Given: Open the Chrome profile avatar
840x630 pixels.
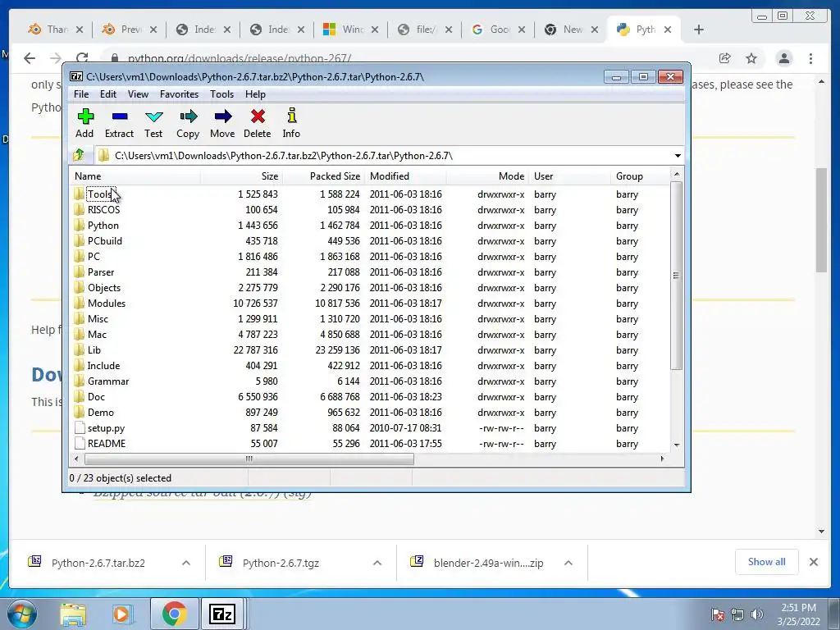Looking at the screenshot, I should (783, 58).
